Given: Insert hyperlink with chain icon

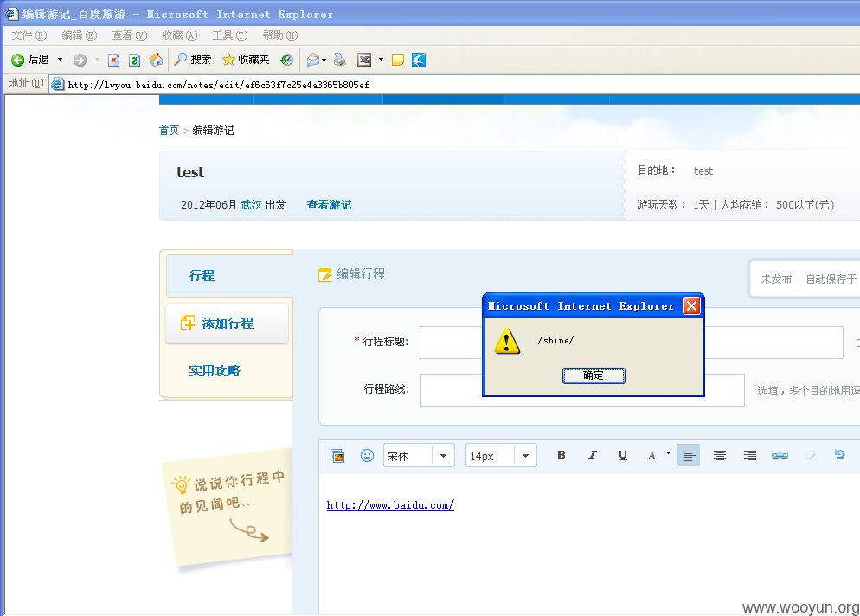Looking at the screenshot, I should pos(780,455).
